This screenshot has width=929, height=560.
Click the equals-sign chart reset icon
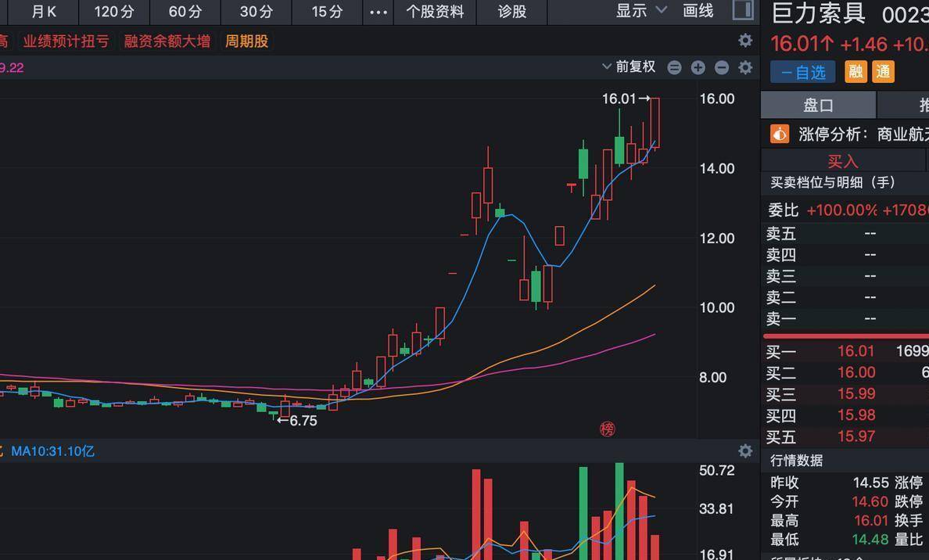pyautogui.click(x=674, y=68)
